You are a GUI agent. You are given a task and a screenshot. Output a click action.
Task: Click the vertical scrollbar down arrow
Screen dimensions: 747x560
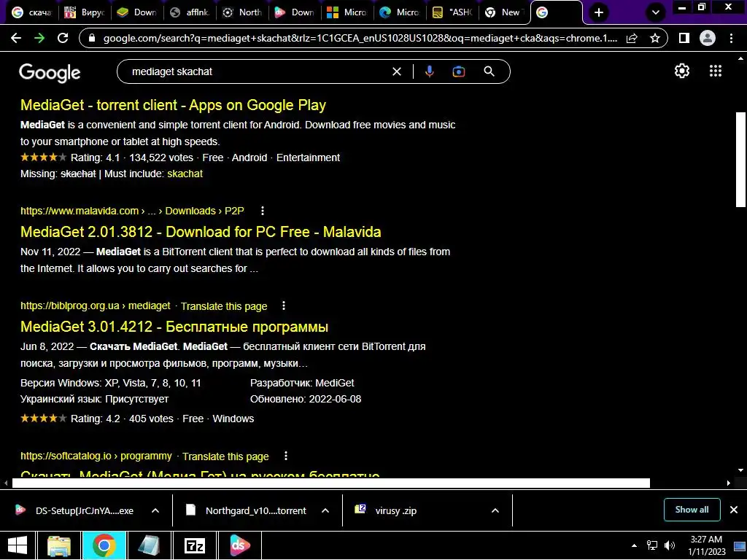(x=740, y=470)
